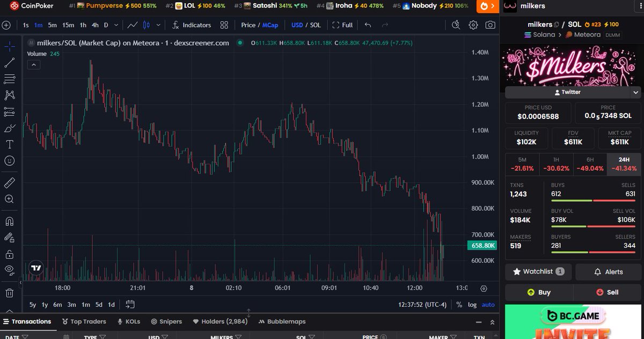This screenshot has height=339, width=644.
Task: Open the BC.GAME invite banner
Action: (x=573, y=322)
